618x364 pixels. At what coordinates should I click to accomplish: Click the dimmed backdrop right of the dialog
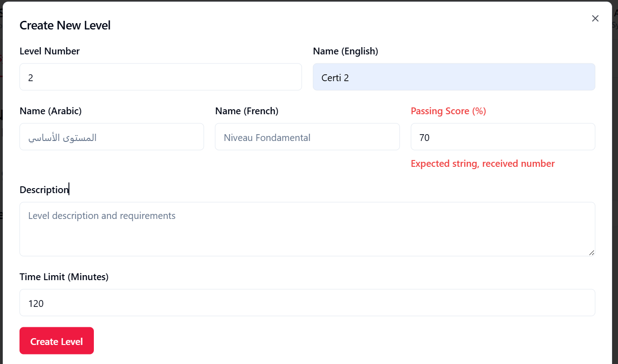[615, 181]
